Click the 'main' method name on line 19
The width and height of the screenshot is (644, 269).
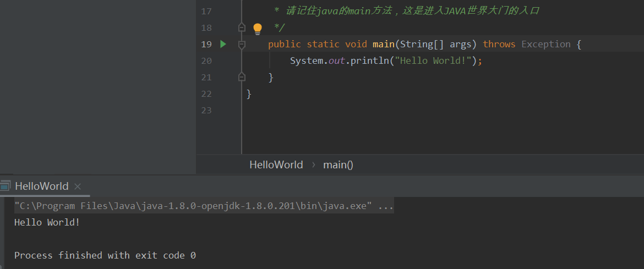pos(383,44)
